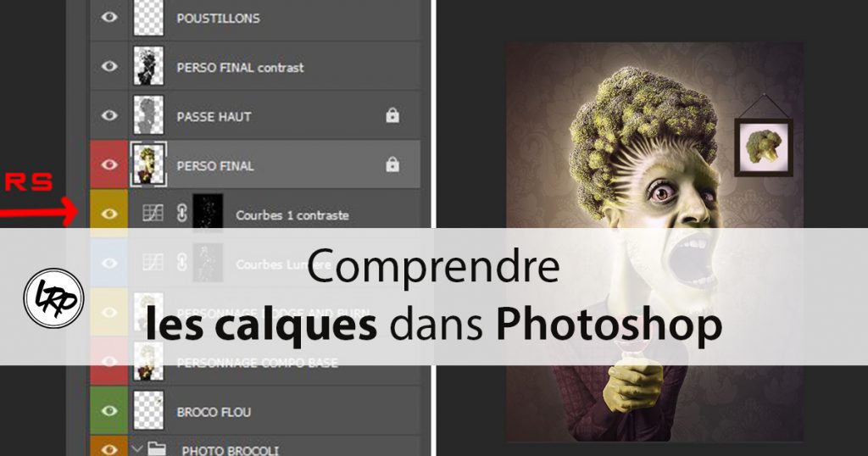Toggle the PERSO FINAL layer eye icon
The image size is (868, 456).
tap(109, 164)
